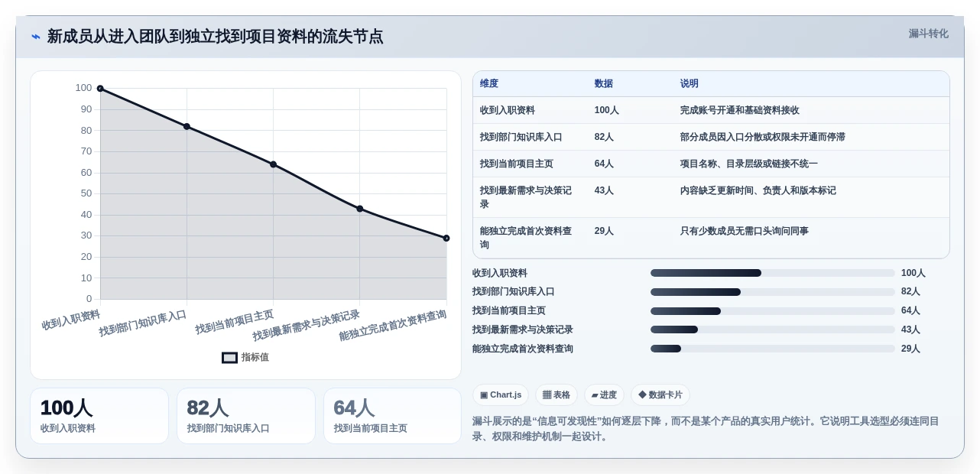
Task: Click the chart data point at 82
Action: (187, 126)
